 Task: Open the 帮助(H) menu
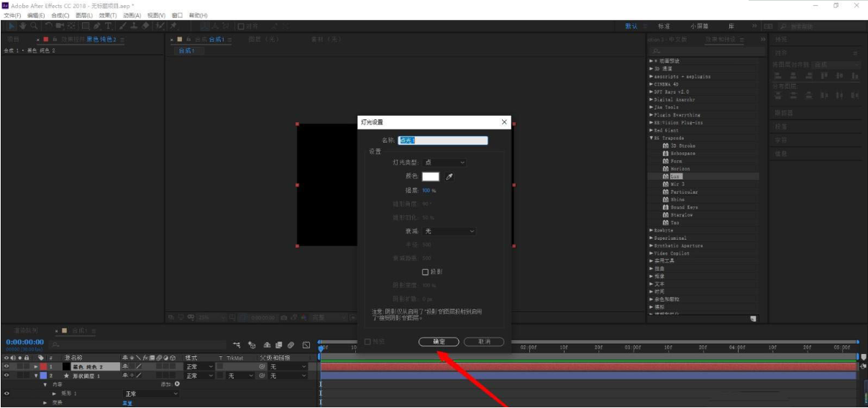click(x=198, y=15)
